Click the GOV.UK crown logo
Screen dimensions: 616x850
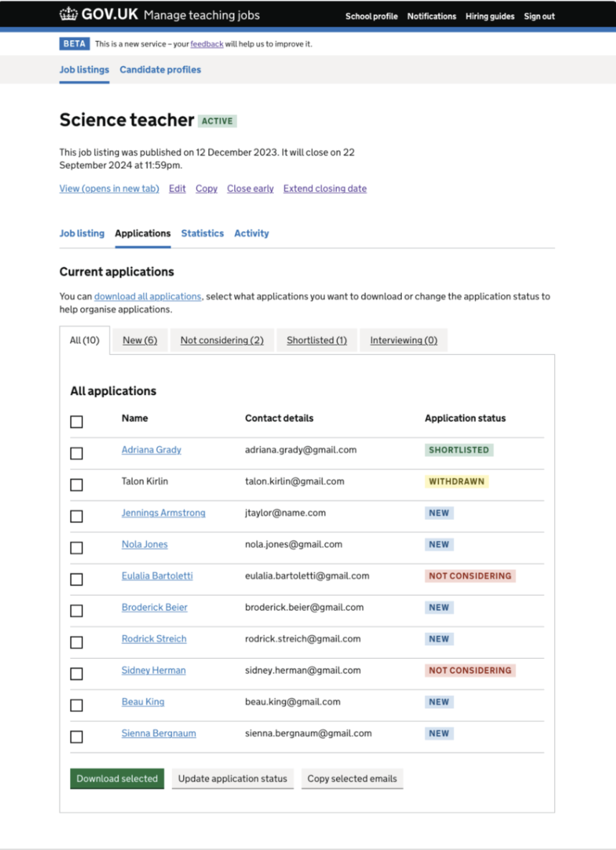[x=68, y=14]
